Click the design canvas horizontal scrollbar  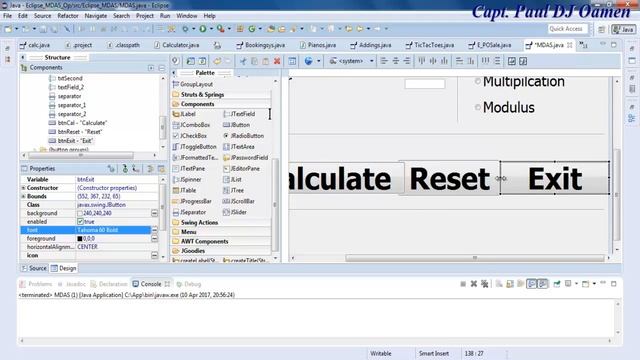coord(475,258)
